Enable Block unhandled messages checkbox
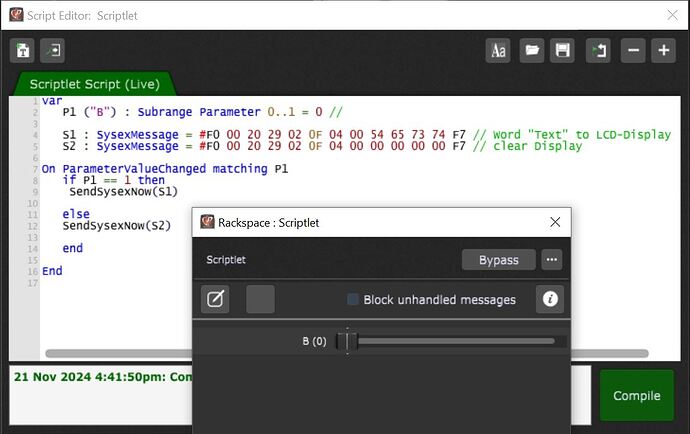Image resolution: width=690 pixels, height=434 pixels. [x=352, y=299]
